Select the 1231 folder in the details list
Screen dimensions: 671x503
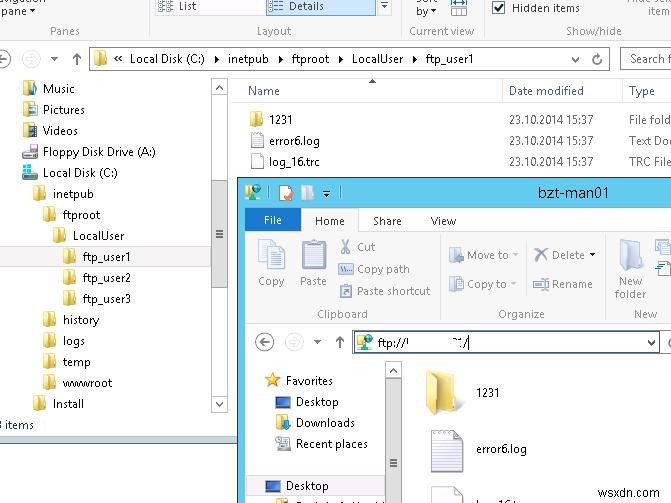[280, 119]
